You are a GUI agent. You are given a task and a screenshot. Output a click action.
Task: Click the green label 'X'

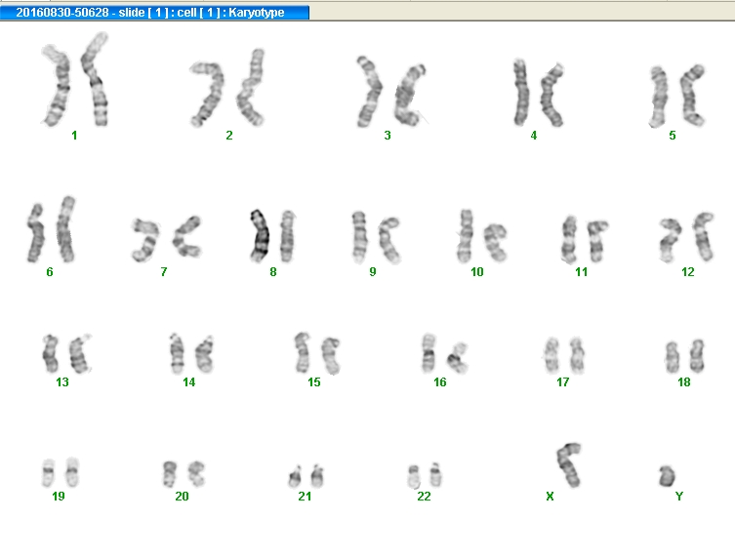coord(550,496)
